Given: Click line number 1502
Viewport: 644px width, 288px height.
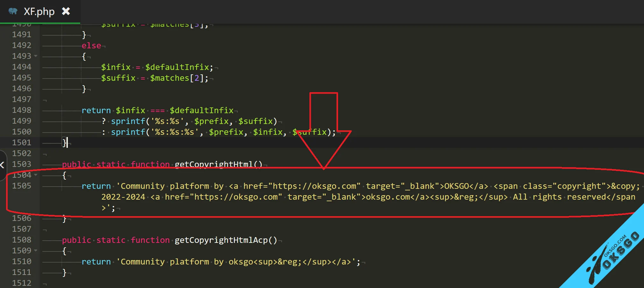Looking at the screenshot, I should pos(22,153).
